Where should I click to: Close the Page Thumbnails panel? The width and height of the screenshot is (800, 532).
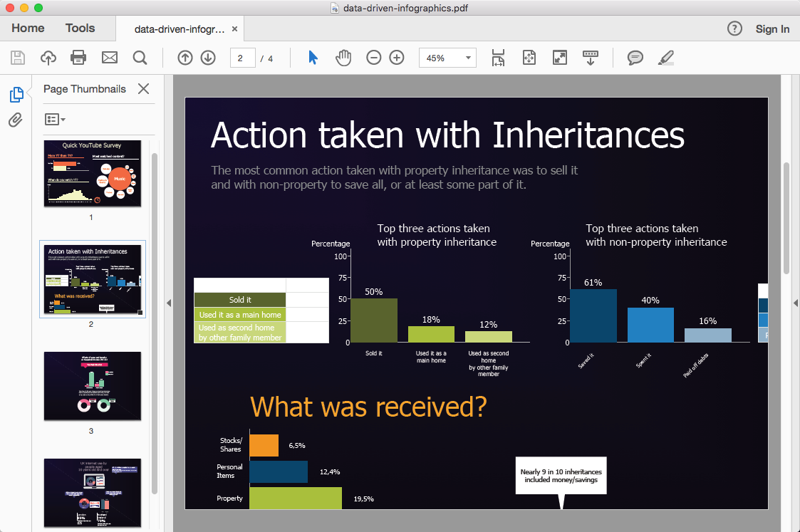[x=143, y=89]
